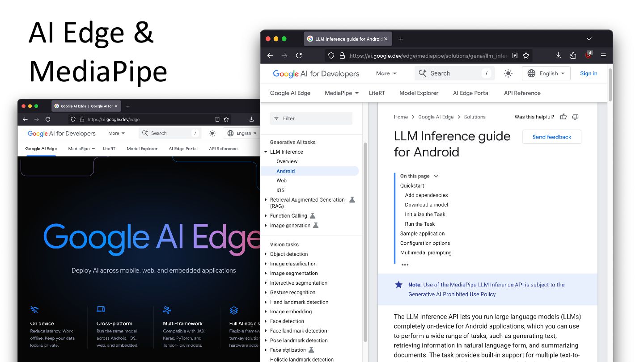Click the red extension badge icon showing 4
This screenshot has height=362, width=644.
(x=589, y=55)
